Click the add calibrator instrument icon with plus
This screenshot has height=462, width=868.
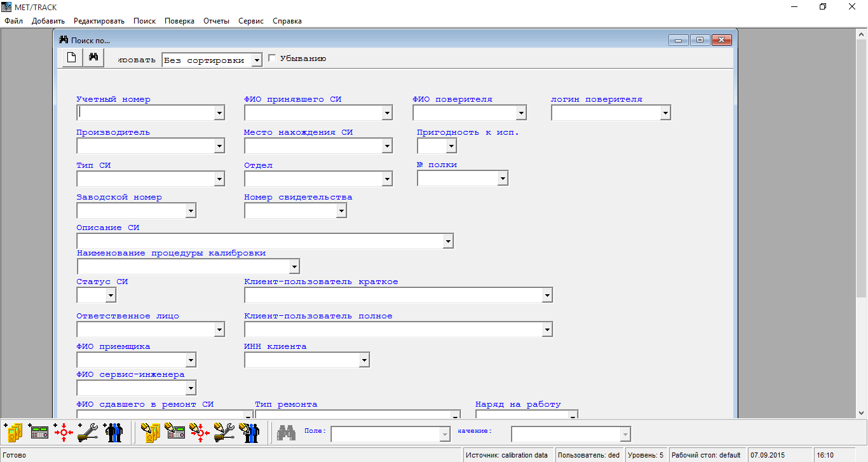38,433
